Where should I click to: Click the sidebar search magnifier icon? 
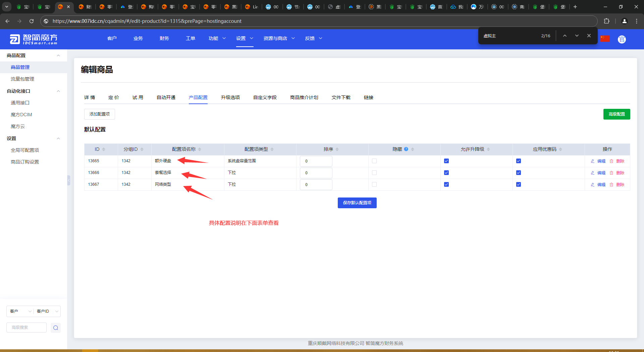pyautogui.click(x=56, y=328)
